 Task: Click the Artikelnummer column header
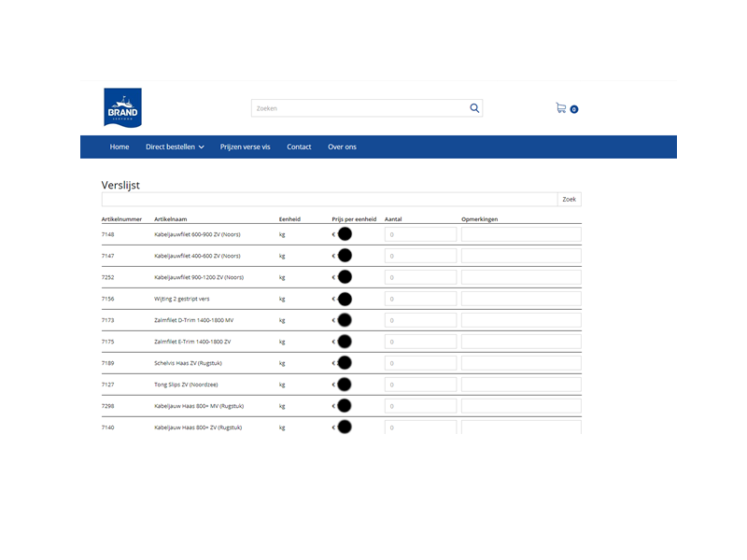pyautogui.click(x=121, y=219)
